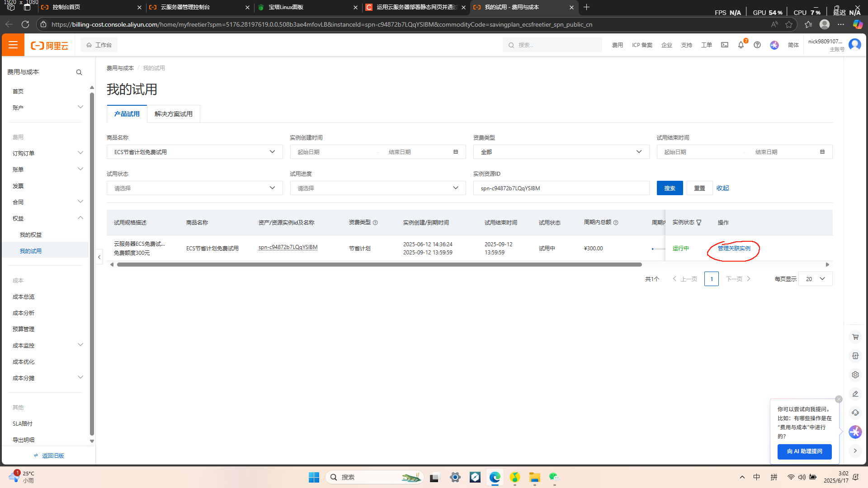868x488 pixels.
Task: Open File Explorer in taskbar
Action: pyautogui.click(x=535, y=477)
